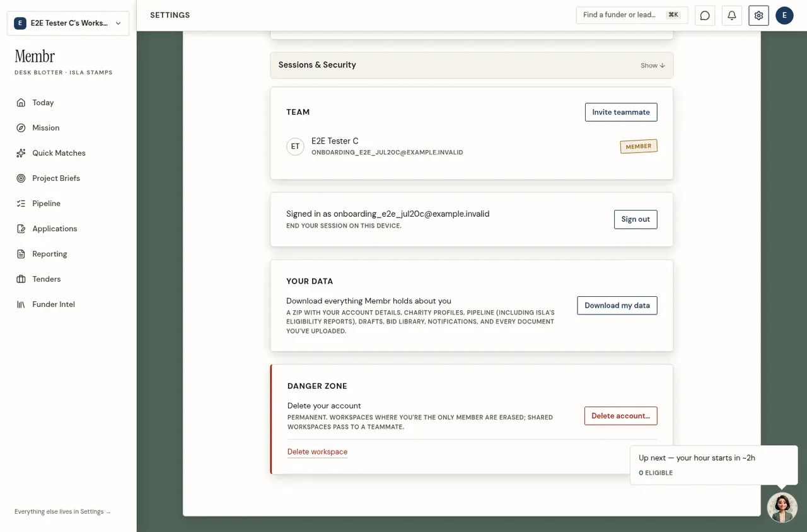Open the chat bubble icon in header
This screenshot has height=532, width=807.
point(705,15)
